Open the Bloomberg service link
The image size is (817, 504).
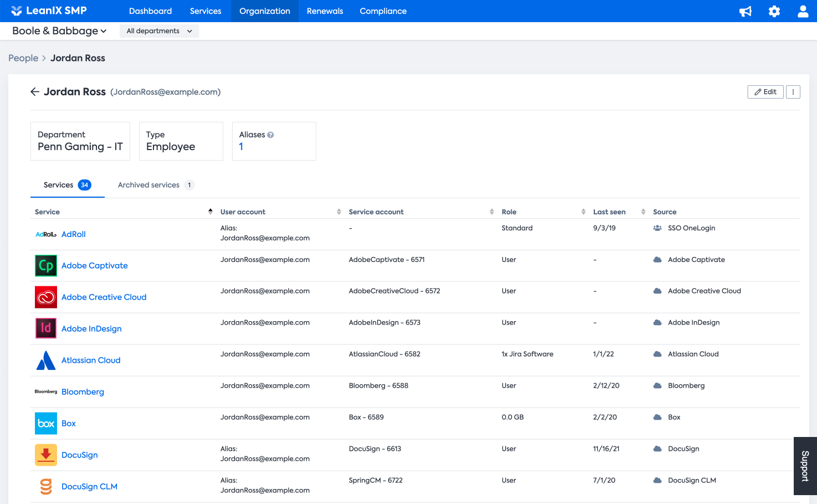tap(83, 392)
